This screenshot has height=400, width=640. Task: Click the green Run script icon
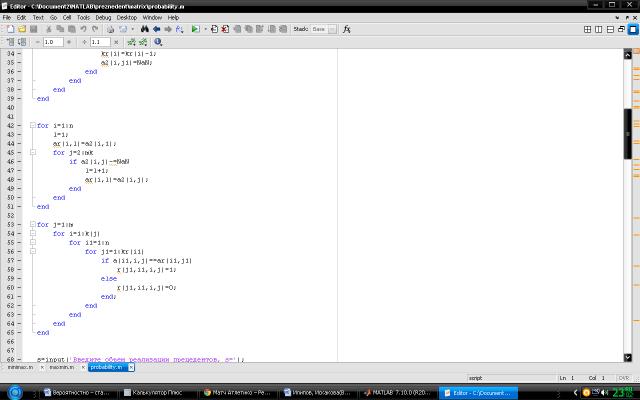point(195,30)
